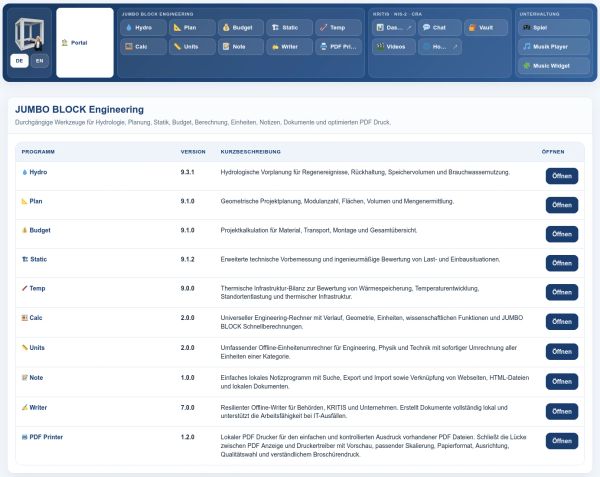This screenshot has width=600, height=477.
Task: Click version 1.2.0 in the PDF Printer row
Action: 188,437
